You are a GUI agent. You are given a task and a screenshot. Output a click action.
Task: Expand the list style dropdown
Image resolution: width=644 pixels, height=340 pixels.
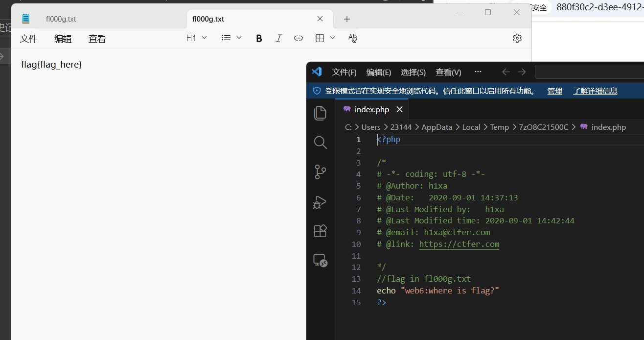pos(231,38)
